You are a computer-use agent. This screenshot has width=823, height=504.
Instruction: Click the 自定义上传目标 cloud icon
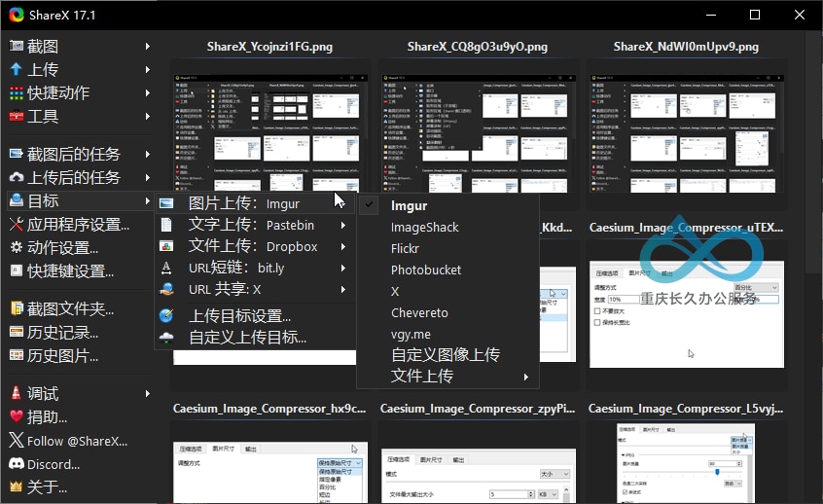[166, 337]
